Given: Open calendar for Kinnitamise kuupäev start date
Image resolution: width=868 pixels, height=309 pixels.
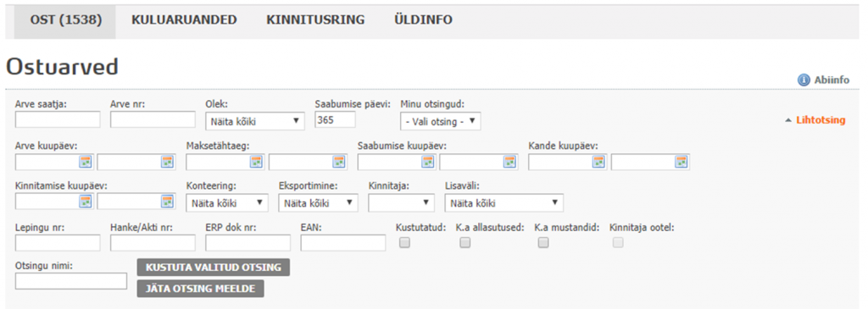Looking at the screenshot, I should [86, 201].
